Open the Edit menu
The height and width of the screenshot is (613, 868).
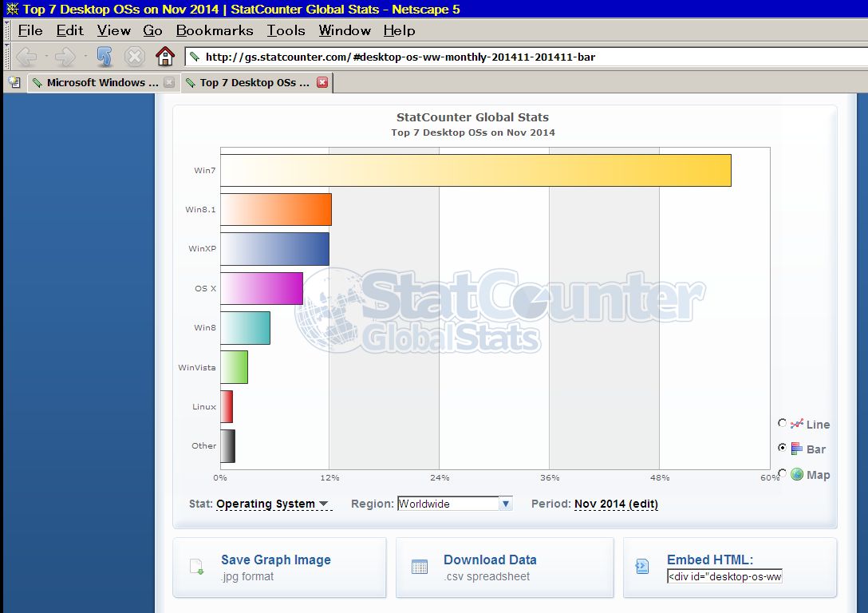pos(69,31)
